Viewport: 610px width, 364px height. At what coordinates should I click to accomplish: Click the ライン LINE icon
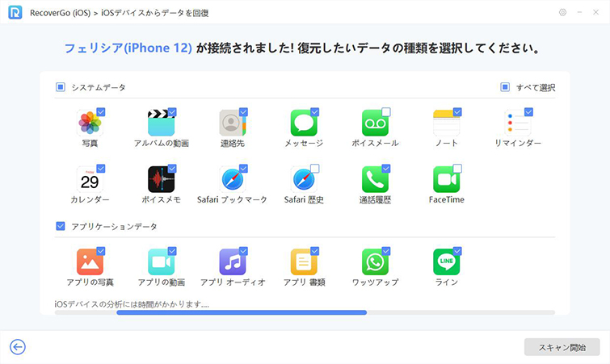tap(446, 261)
